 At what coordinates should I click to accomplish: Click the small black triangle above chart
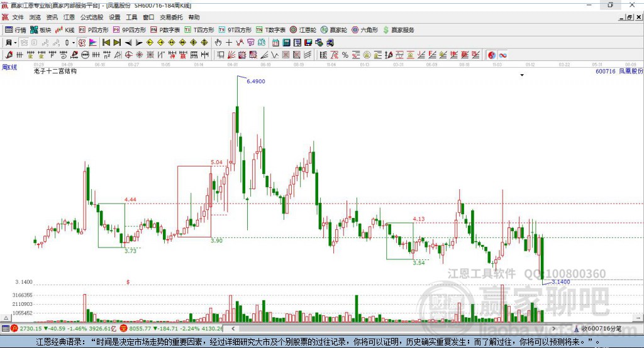point(522,75)
